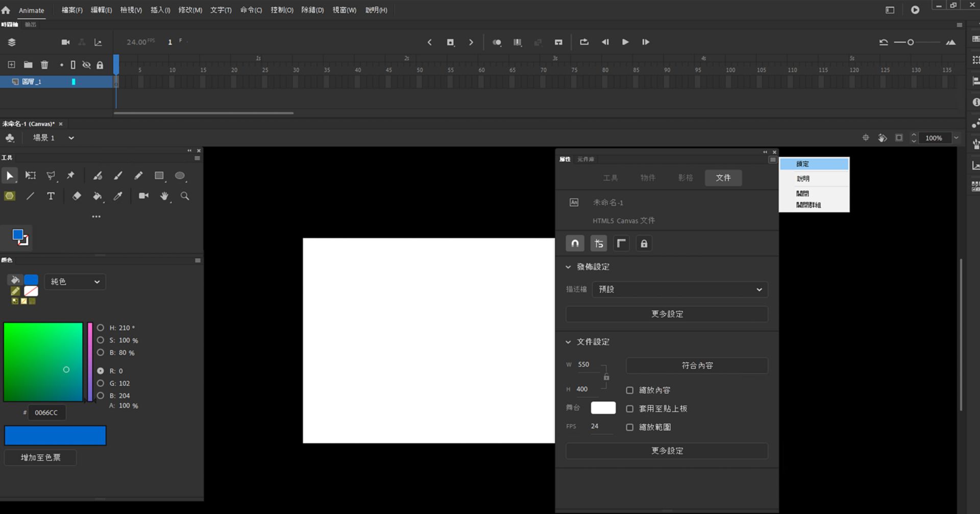
Task: Open the 描述檔 preset dropdown
Action: pos(679,289)
